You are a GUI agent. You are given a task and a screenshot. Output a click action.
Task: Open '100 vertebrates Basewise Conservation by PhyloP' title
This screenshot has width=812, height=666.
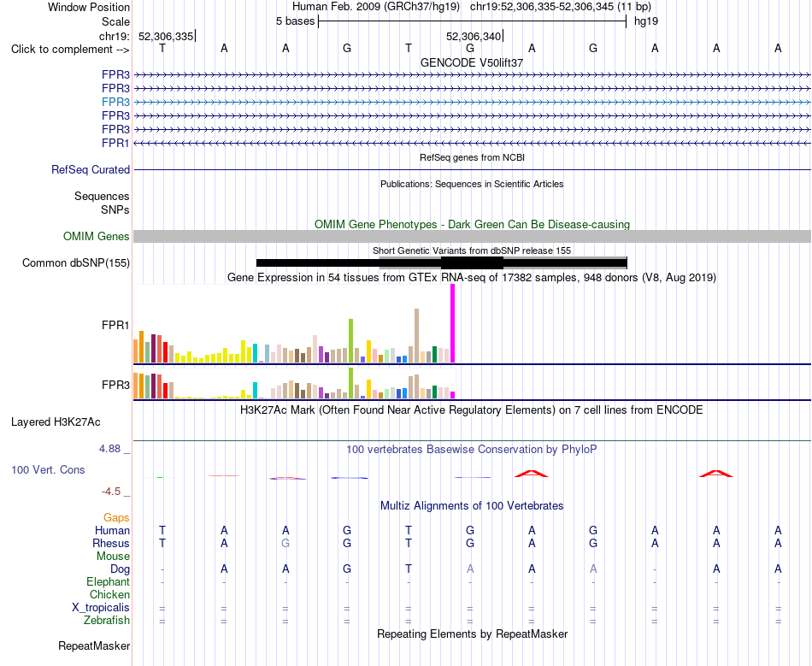(x=472, y=450)
